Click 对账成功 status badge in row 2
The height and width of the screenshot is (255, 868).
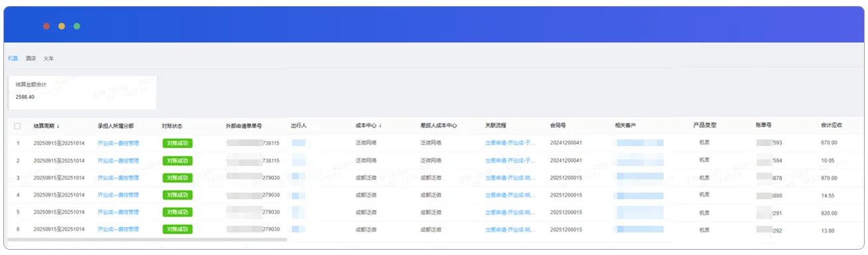177,161
